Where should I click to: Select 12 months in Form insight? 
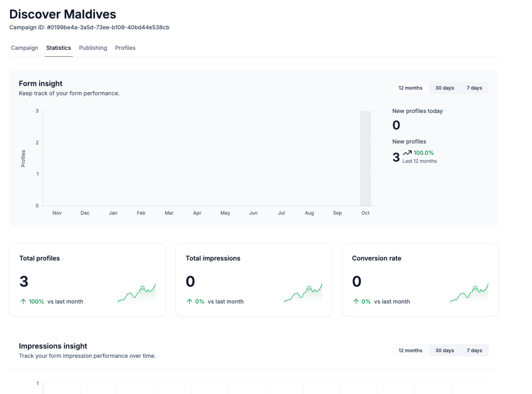[x=410, y=88]
